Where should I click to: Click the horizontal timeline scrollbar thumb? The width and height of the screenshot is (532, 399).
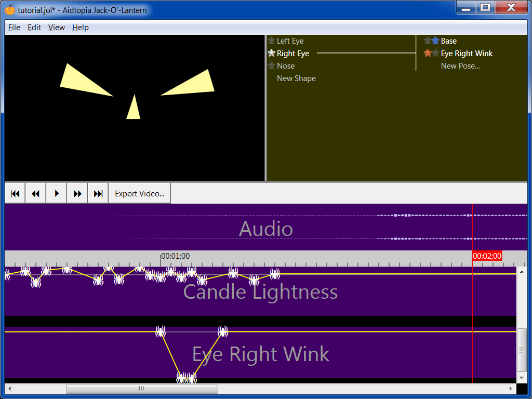142,389
